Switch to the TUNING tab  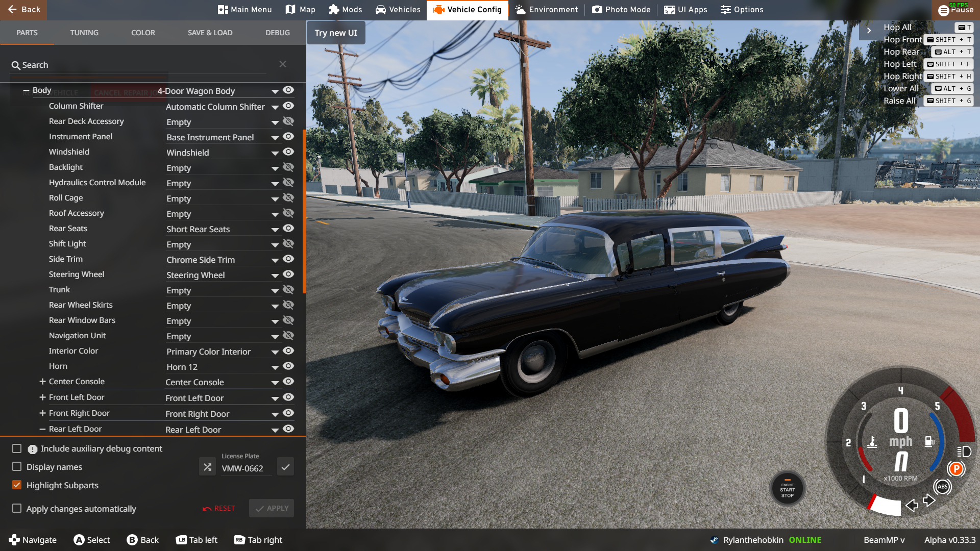click(84, 33)
